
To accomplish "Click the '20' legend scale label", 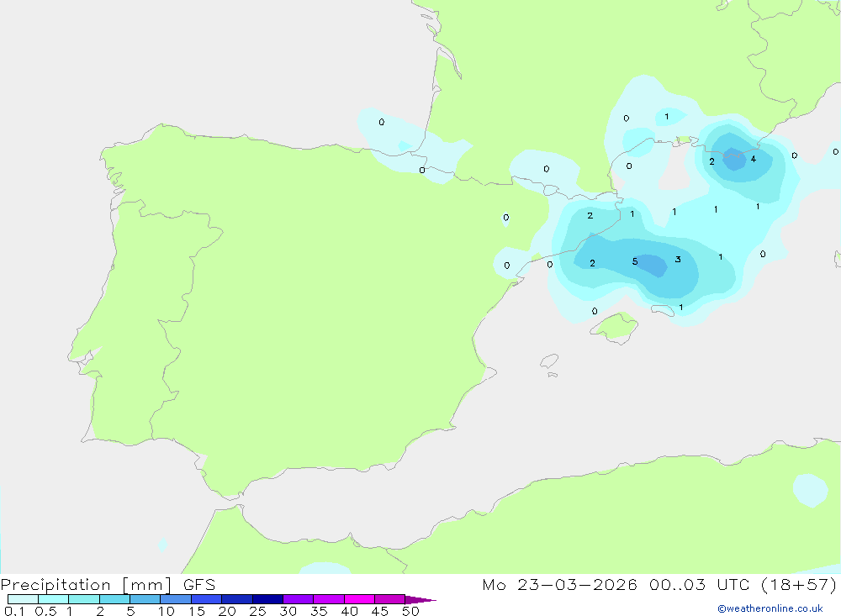I will 227,611.
